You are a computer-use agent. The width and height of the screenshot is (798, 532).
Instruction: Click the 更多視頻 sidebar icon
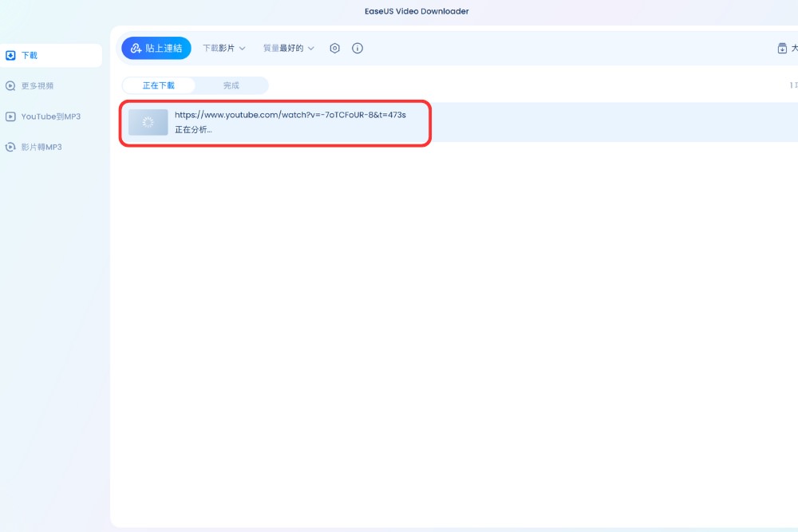[10, 86]
